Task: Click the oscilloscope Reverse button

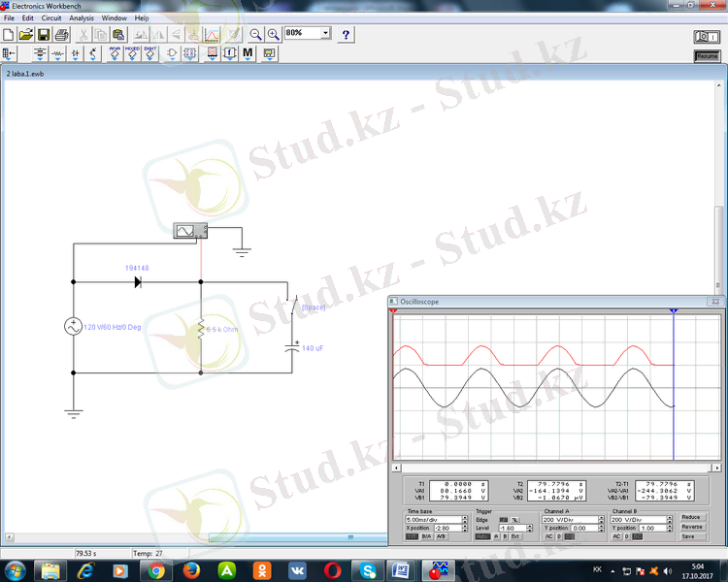Action: [690, 527]
